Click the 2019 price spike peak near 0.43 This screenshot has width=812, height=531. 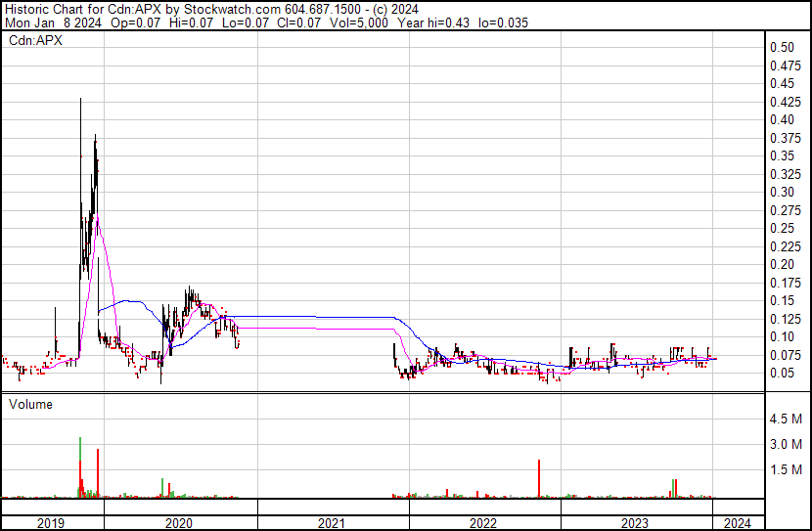click(80, 101)
